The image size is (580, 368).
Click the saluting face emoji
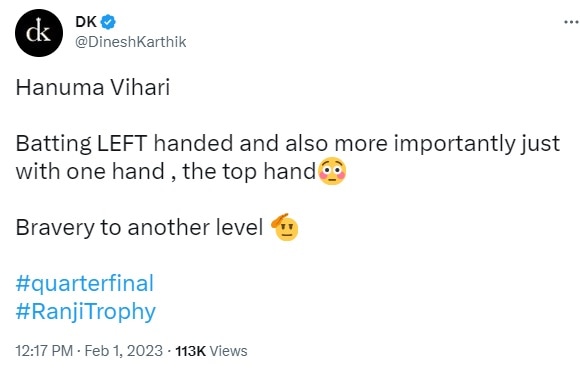(285, 227)
